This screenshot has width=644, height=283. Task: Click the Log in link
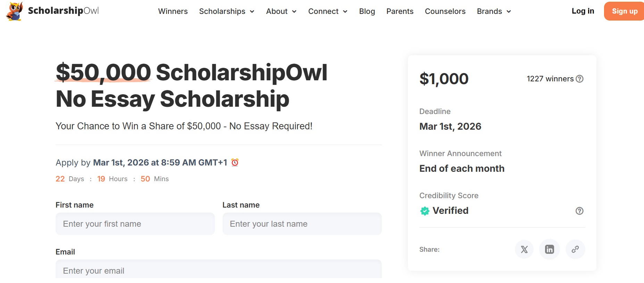(x=583, y=11)
